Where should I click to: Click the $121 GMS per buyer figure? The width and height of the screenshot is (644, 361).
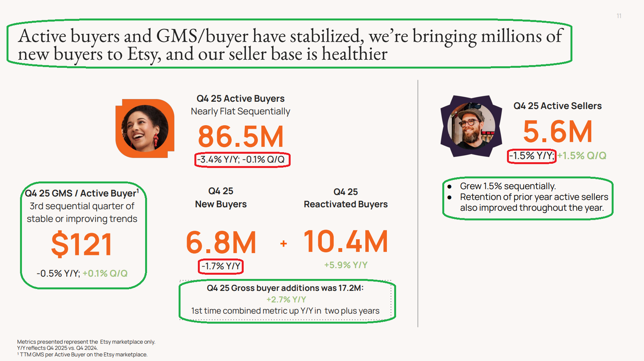[x=82, y=244]
